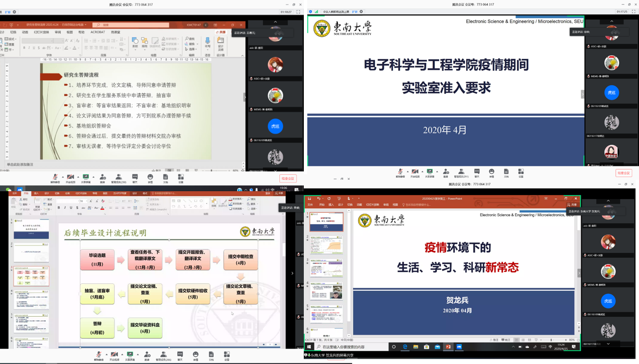Viewport: 639px width, 364px height.
Task: Select slide 4 thumbnail in bottom-right PowerPoint
Action: [x=327, y=291]
